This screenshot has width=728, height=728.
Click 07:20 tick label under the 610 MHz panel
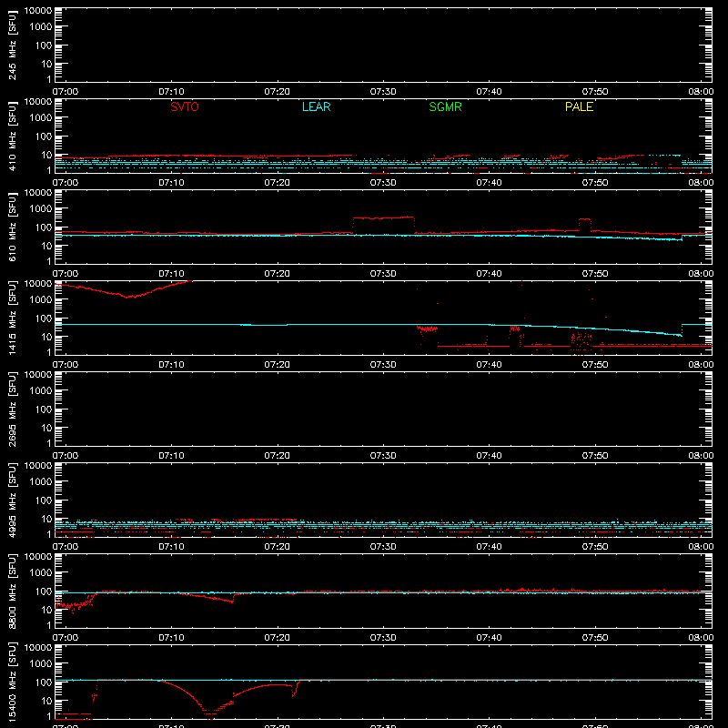pyautogui.click(x=278, y=274)
